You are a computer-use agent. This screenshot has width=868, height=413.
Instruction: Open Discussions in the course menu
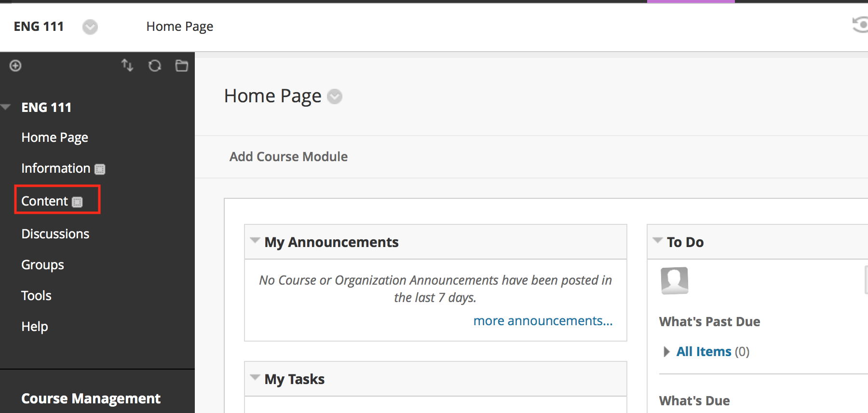pyautogui.click(x=55, y=234)
